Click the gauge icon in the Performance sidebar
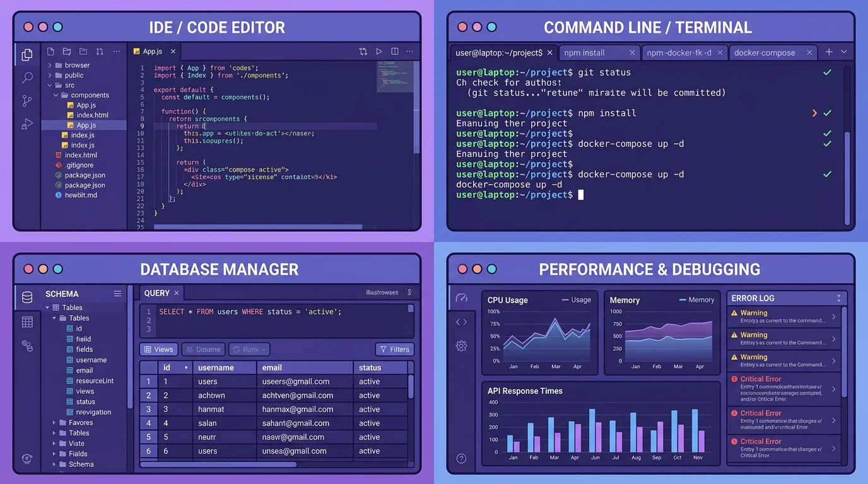The image size is (868, 484). [461, 297]
